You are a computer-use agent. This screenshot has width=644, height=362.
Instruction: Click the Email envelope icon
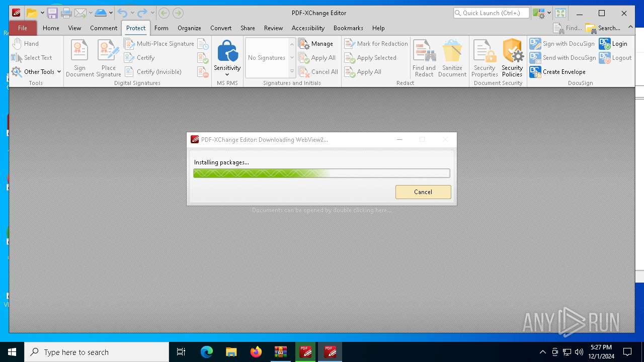[x=80, y=13]
